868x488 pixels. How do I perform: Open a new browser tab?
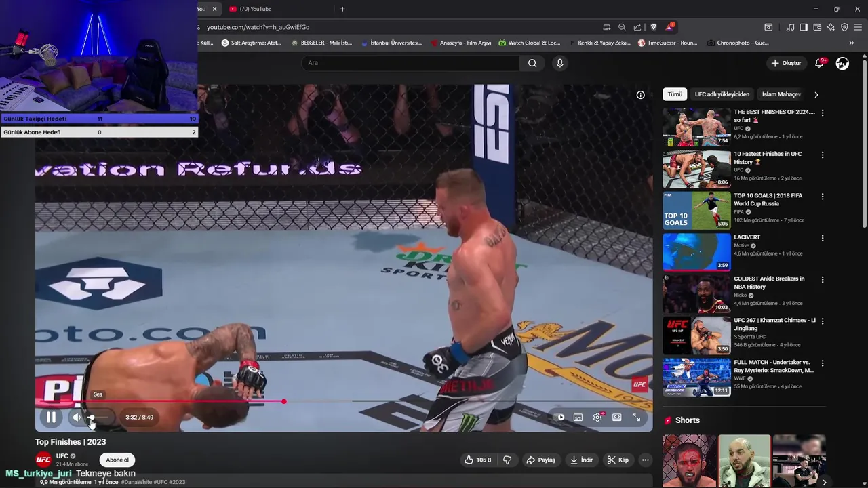point(342,9)
